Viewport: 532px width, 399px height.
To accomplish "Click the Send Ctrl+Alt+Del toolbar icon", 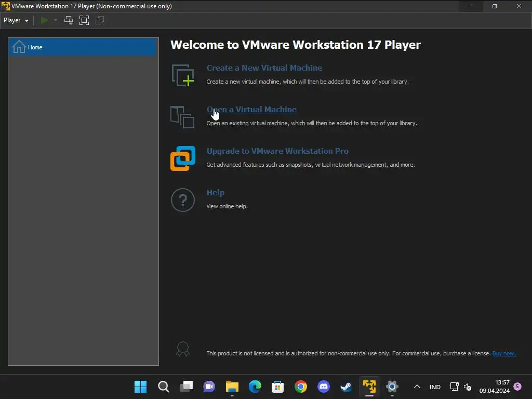I will tap(69, 20).
